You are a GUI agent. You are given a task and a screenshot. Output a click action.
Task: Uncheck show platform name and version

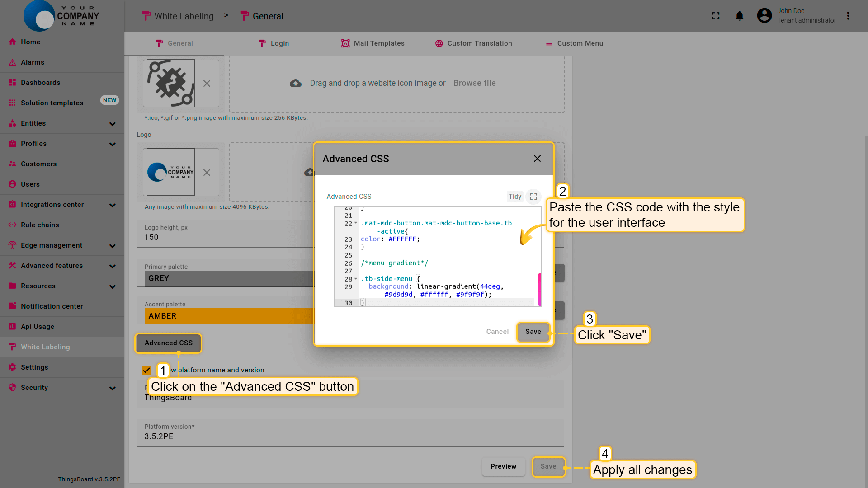[x=146, y=370]
